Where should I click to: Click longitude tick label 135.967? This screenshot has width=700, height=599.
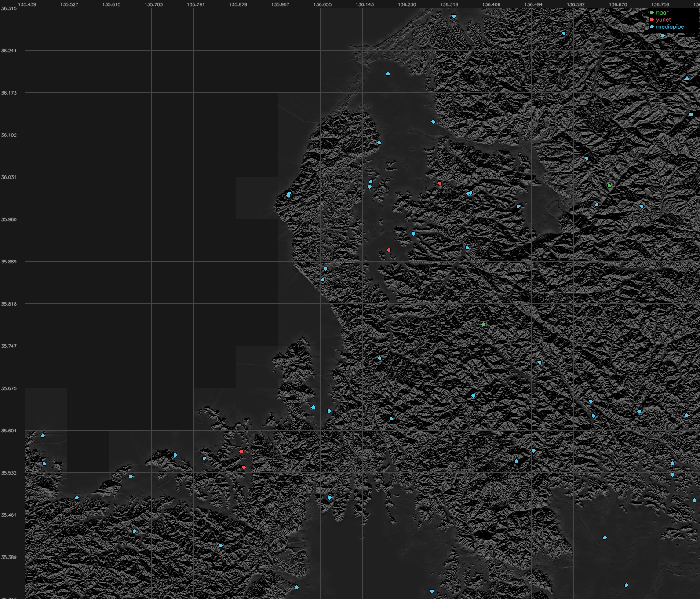[281, 4]
